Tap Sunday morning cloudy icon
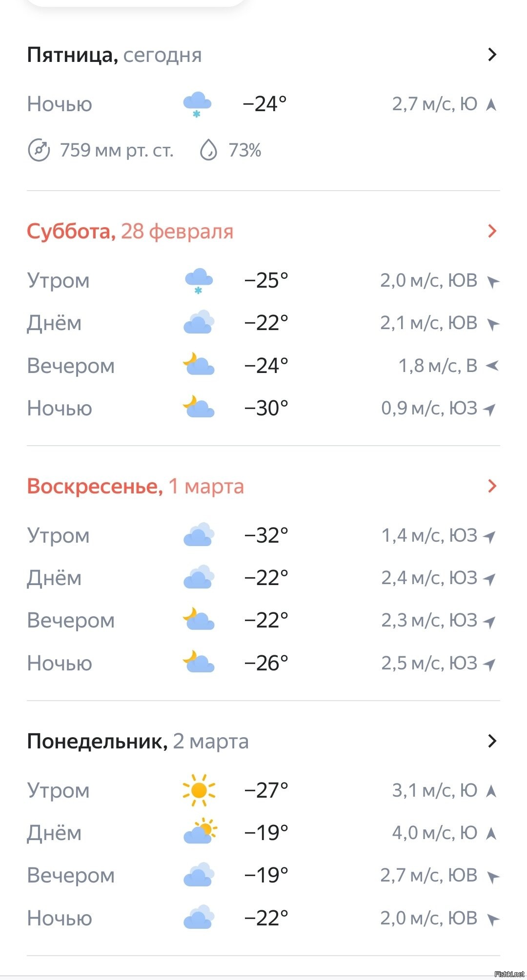527x980 pixels. click(199, 535)
